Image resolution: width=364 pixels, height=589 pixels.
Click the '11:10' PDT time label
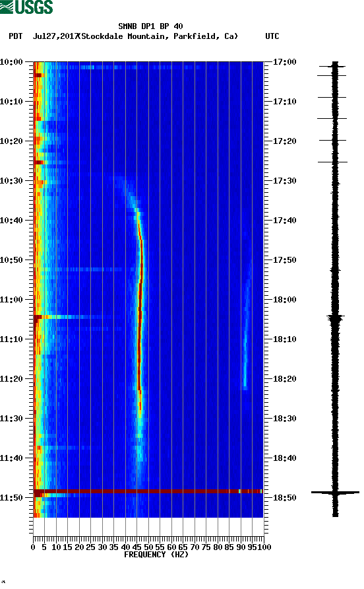(x=11, y=339)
